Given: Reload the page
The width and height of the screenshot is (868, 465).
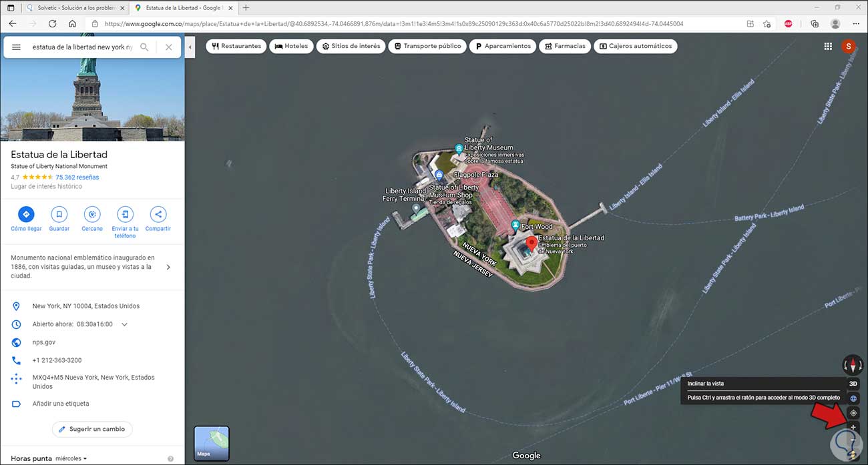Looking at the screenshot, I should [x=52, y=23].
